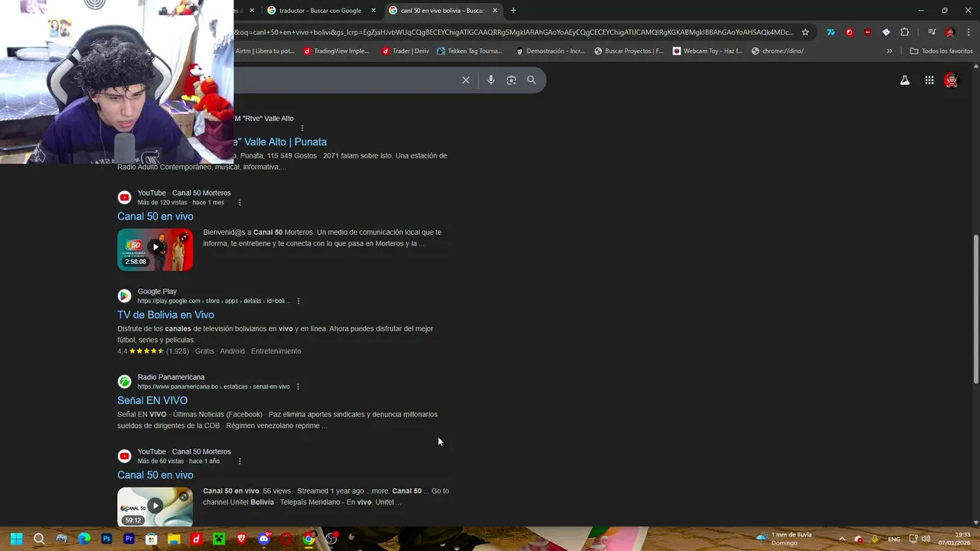Open the media controls toolbar icon
Image resolution: width=980 pixels, height=551 pixels.
coord(932,32)
